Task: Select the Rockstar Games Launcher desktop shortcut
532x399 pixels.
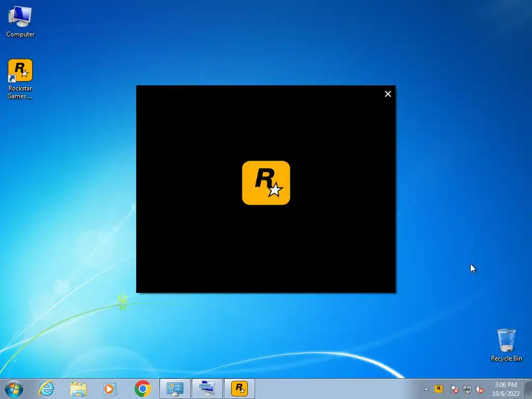Action: [20, 79]
